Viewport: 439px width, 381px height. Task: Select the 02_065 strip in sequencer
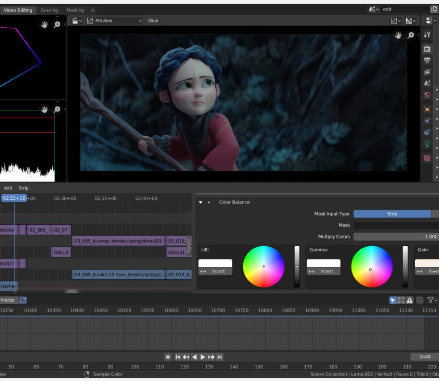tap(39, 230)
